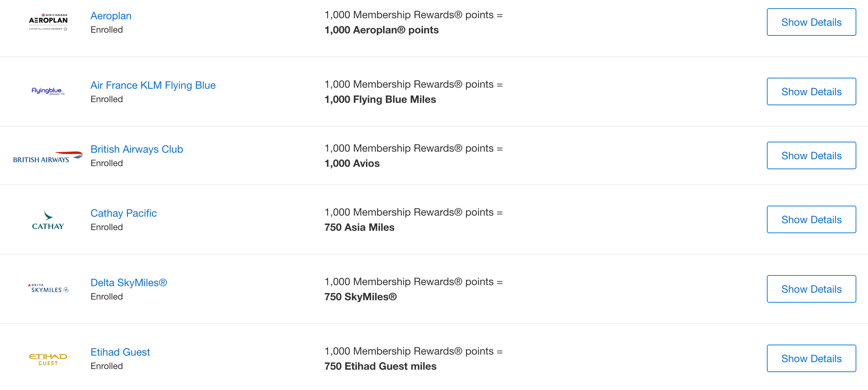Open the British Airways Club link
868x390 pixels.
click(137, 149)
